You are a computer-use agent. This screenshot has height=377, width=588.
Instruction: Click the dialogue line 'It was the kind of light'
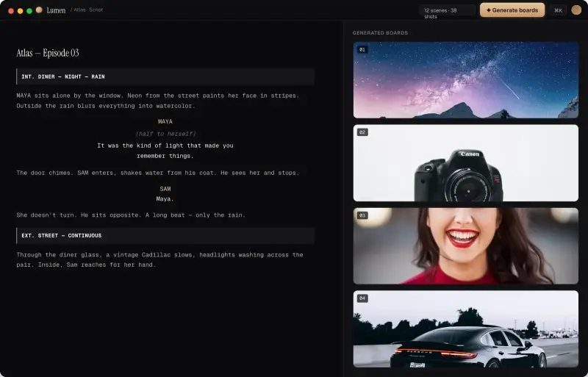click(165, 151)
